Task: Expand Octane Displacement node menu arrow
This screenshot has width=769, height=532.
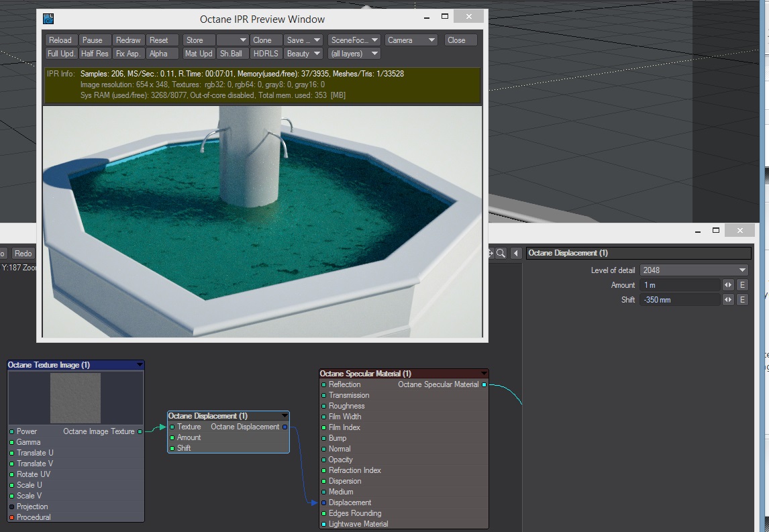Action: 285,416
